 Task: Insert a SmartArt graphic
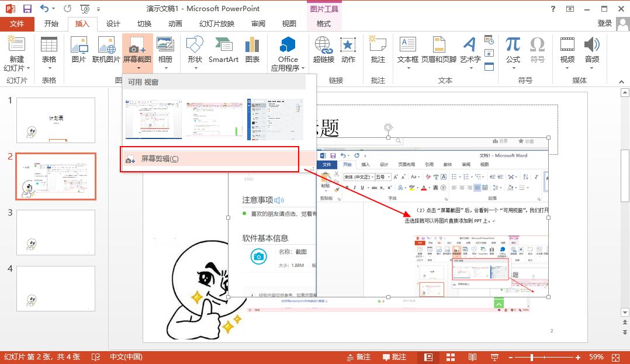(x=223, y=50)
